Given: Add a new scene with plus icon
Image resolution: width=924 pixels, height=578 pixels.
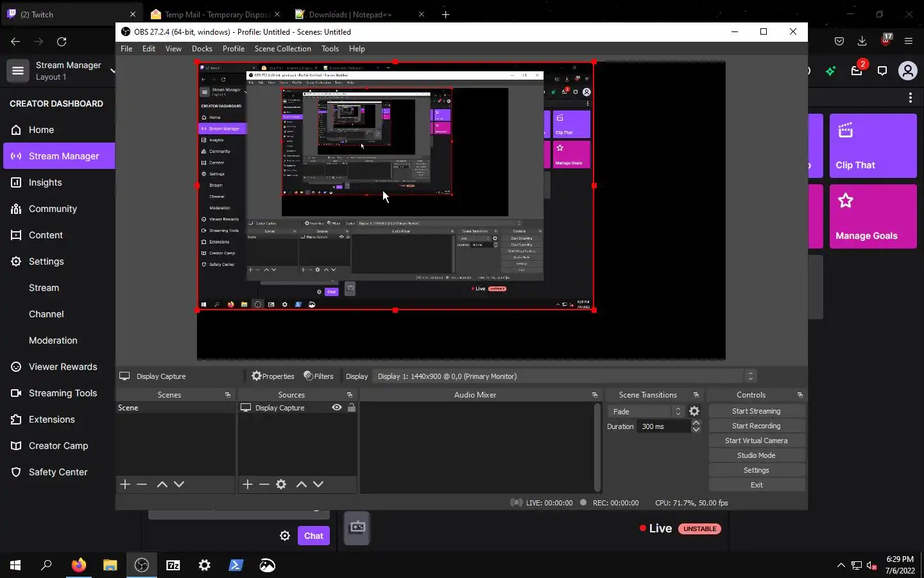Looking at the screenshot, I should [125, 484].
